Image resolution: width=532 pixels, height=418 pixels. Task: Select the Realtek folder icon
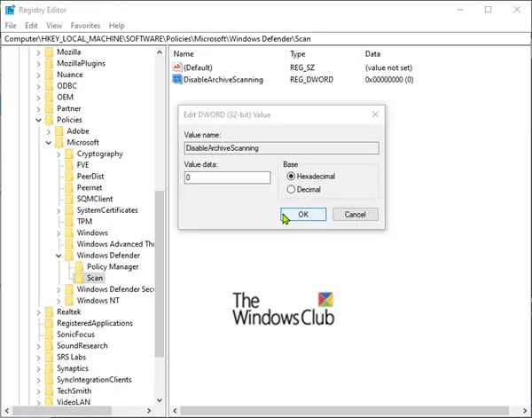click(x=49, y=312)
